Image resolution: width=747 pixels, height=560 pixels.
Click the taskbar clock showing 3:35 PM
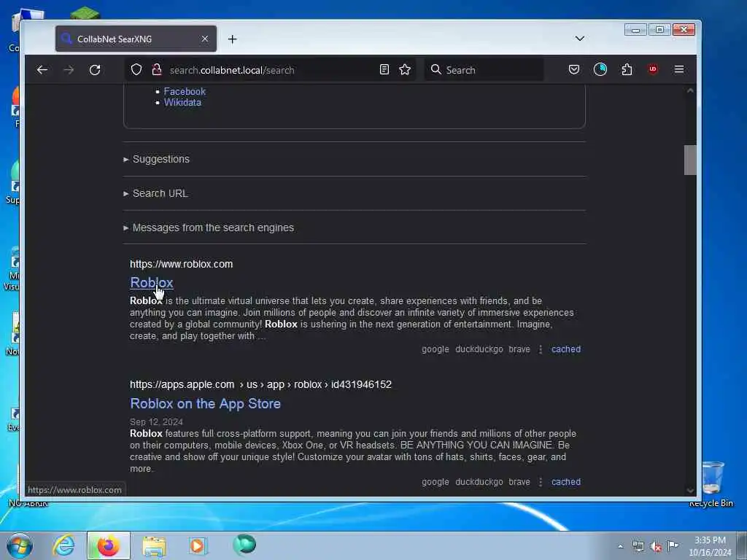710,546
